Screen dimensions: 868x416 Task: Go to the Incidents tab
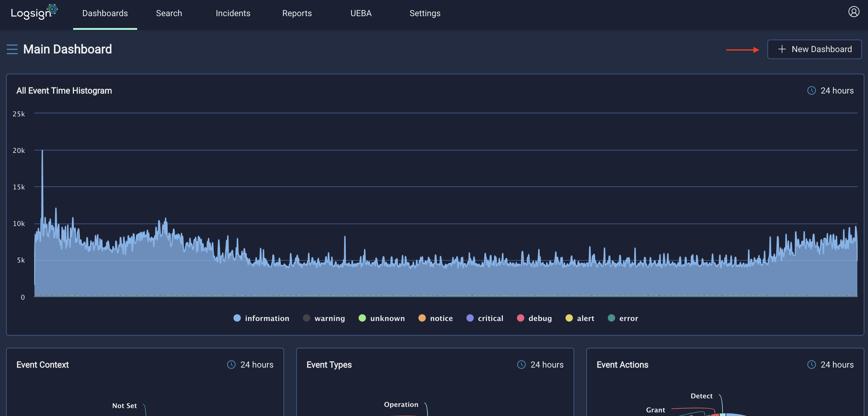pos(233,13)
